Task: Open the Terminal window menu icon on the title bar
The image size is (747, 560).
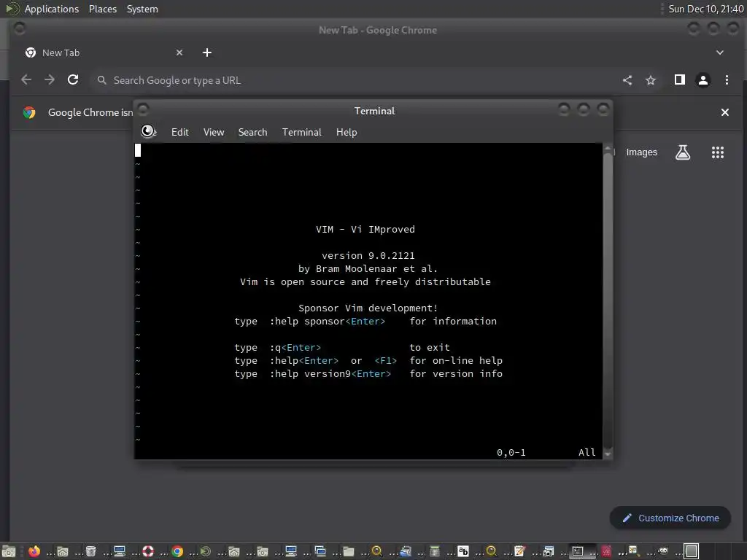Action: 143,111
